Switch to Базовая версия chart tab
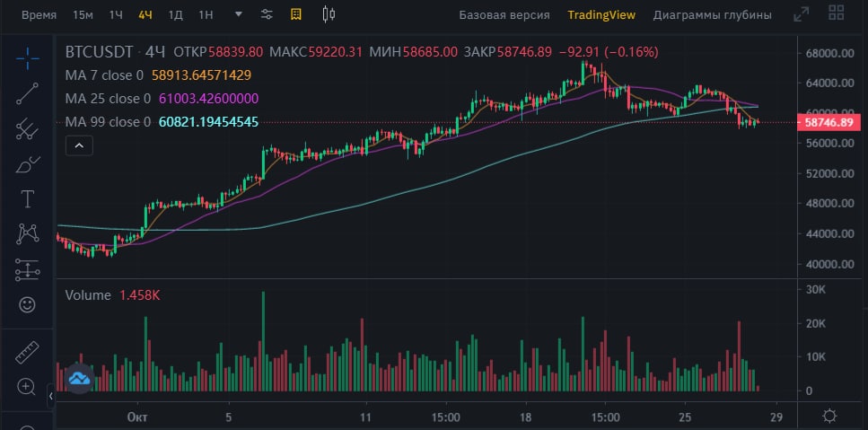This screenshot has height=430, width=868. (504, 15)
